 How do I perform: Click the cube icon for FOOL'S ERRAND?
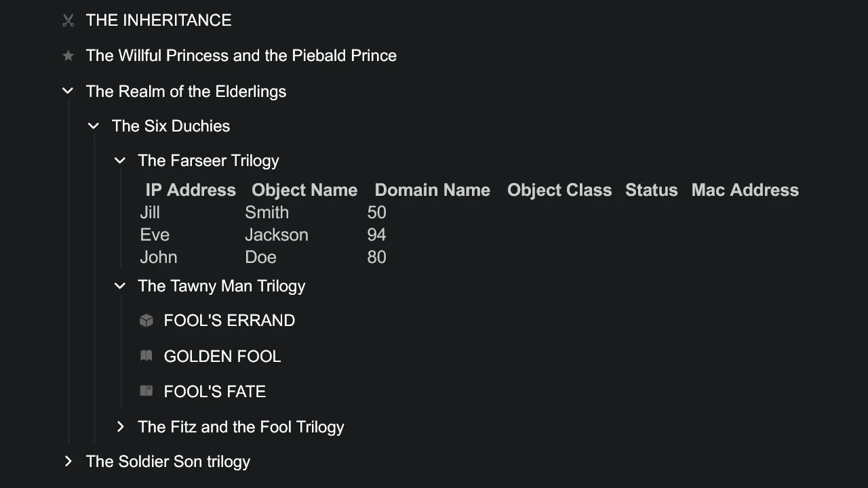[146, 320]
